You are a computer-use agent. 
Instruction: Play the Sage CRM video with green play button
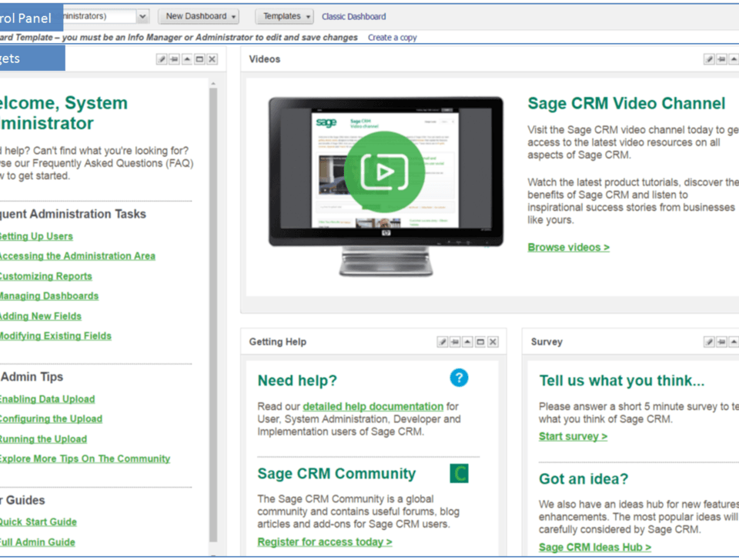click(x=384, y=172)
